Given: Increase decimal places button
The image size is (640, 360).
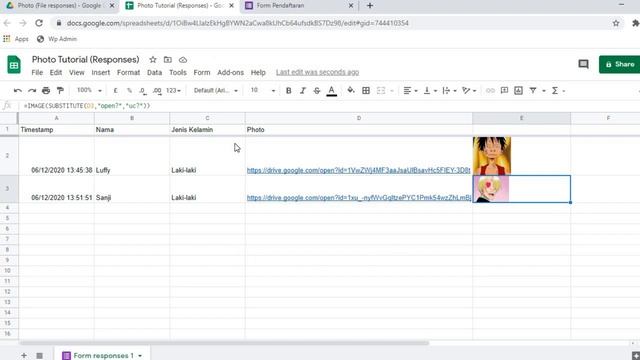Looking at the screenshot, I should (157, 91).
